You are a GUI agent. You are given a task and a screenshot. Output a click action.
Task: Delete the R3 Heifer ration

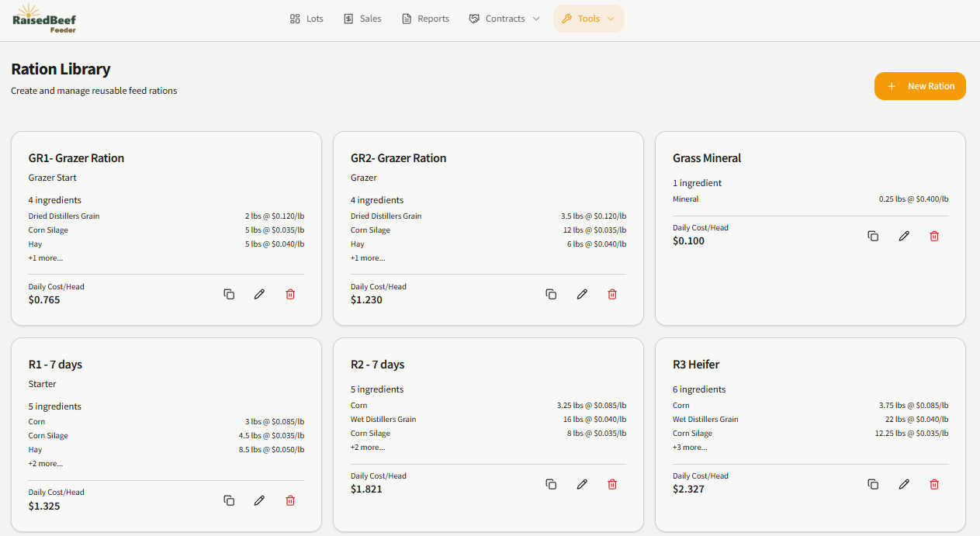[934, 484]
